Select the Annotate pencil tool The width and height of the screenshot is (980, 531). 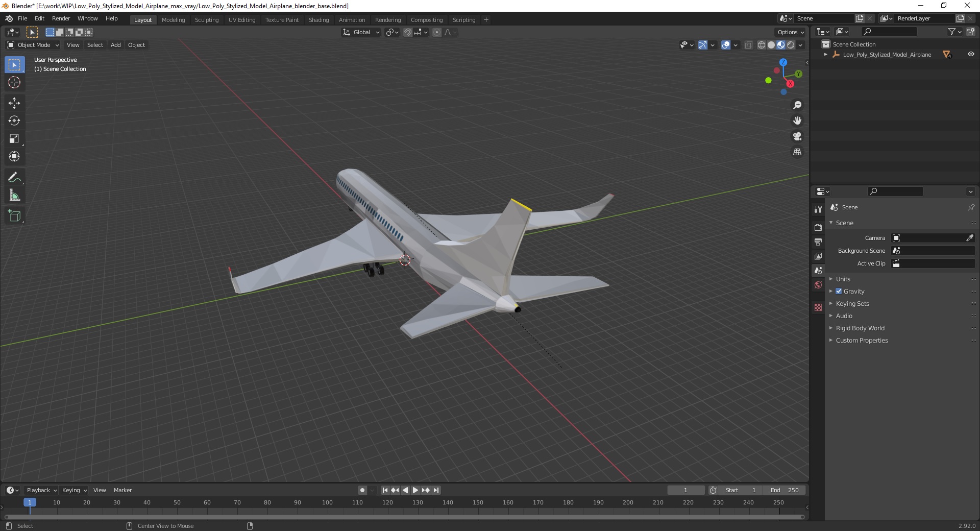tap(14, 178)
